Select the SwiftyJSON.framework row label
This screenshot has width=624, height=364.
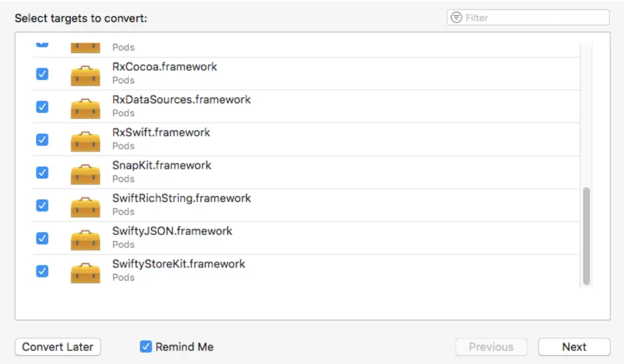pos(172,232)
